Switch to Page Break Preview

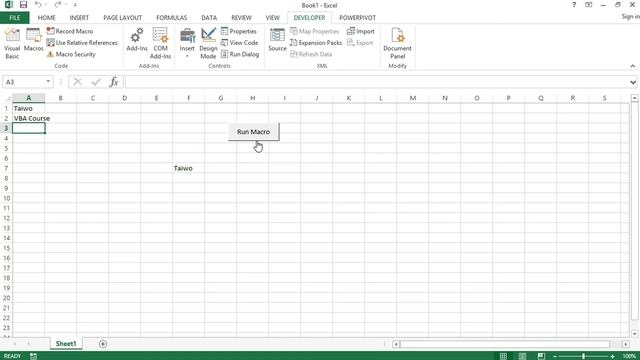click(541, 356)
